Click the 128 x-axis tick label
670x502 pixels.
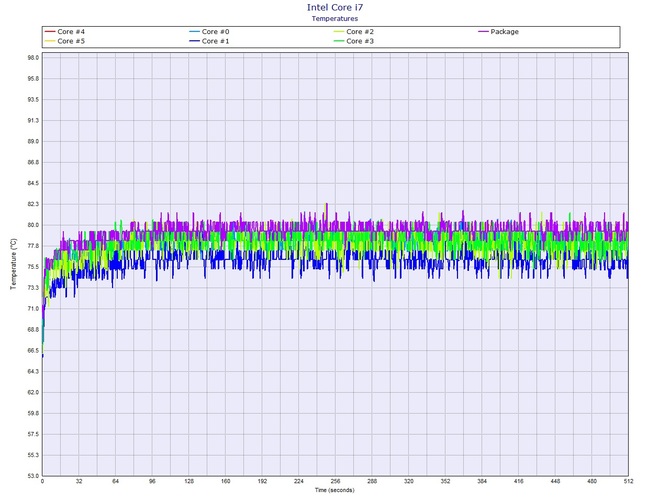[189, 481]
